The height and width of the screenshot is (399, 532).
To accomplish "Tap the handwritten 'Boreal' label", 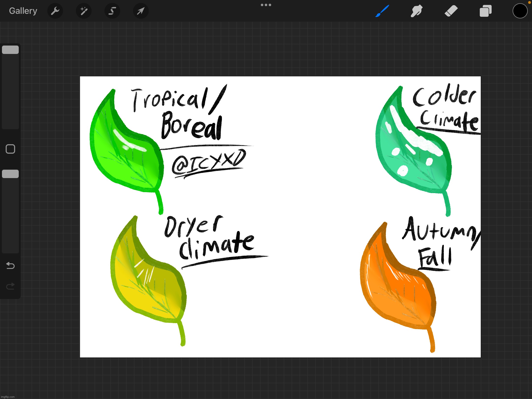I will click(192, 126).
